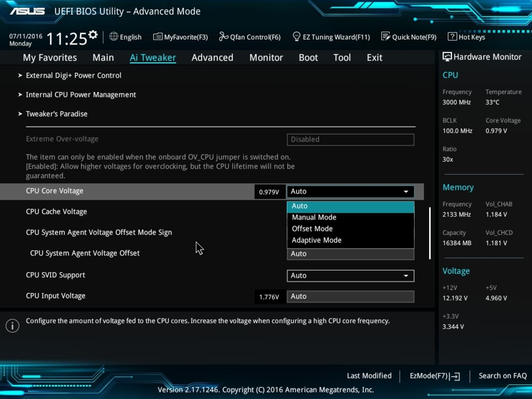Click the 30x ratio value

(x=448, y=160)
